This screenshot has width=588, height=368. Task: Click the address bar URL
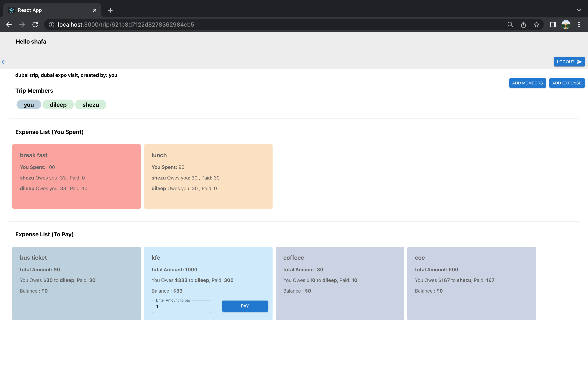pos(126,25)
